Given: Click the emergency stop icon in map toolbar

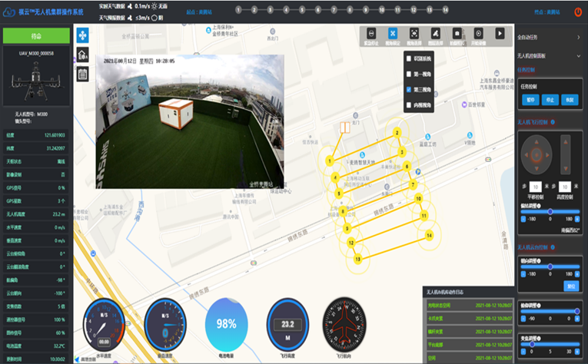Looking at the screenshot, I should coord(371,35).
